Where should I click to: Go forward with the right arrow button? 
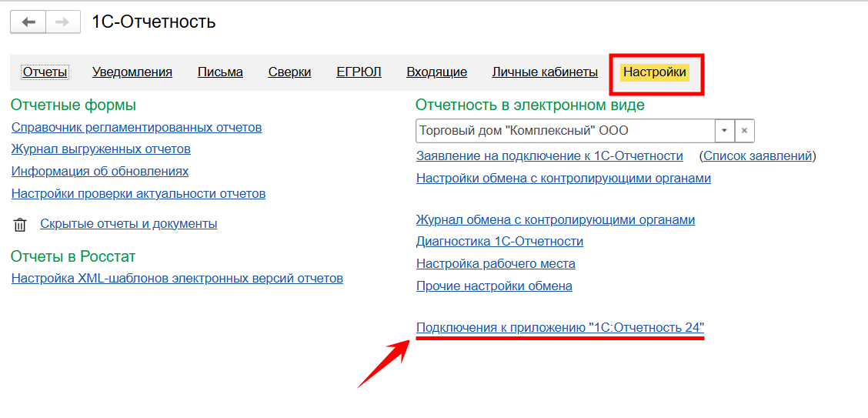pyautogui.click(x=62, y=22)
